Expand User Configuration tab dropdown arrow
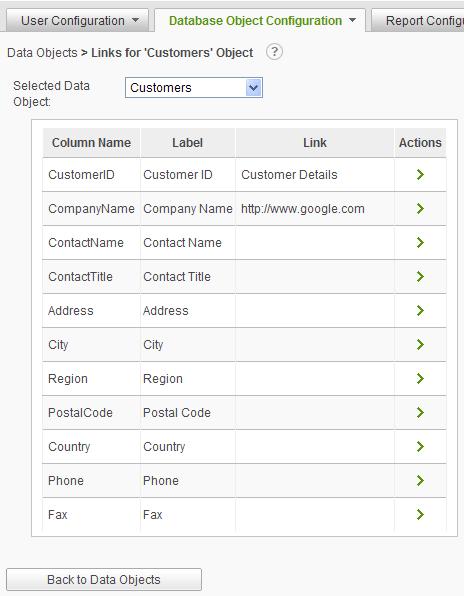The height and width of the screenshot is (596, 464). click(136, 20)
